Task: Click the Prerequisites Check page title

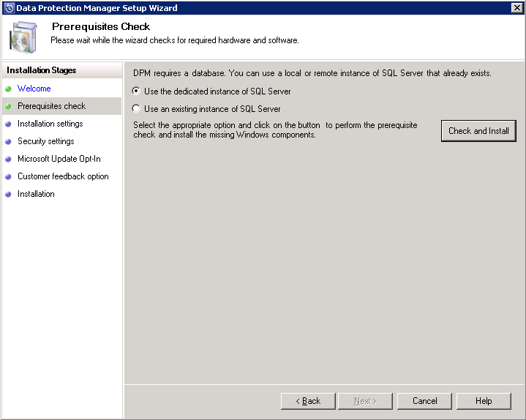Action: 101,26
